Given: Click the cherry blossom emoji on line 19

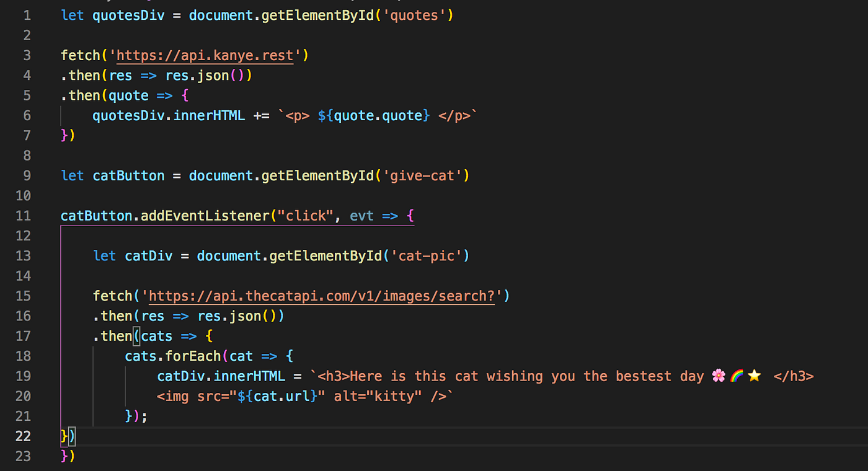Looking at the screenshot, I should pyautogui.click(x=718, y=376).
